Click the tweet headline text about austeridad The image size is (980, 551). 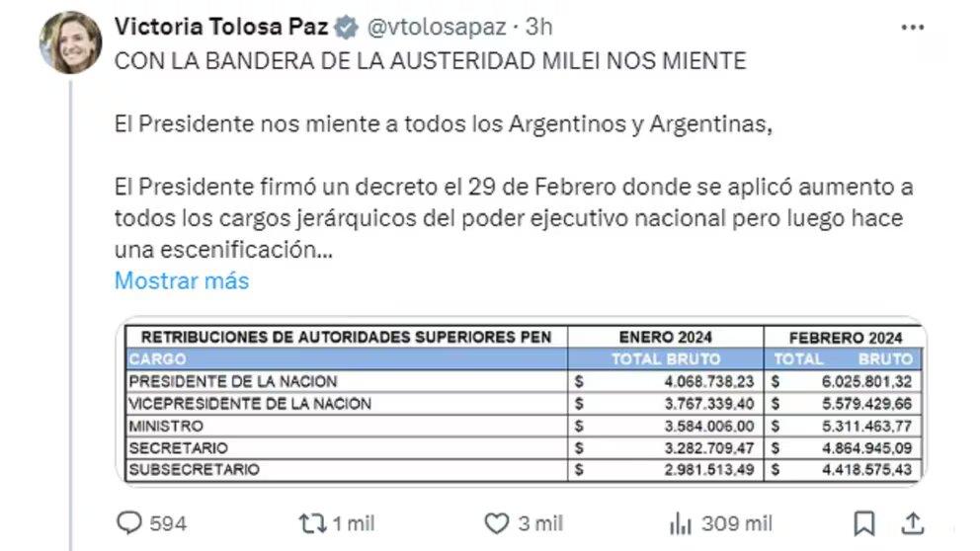pyautogui.click(x=430, y=61)
